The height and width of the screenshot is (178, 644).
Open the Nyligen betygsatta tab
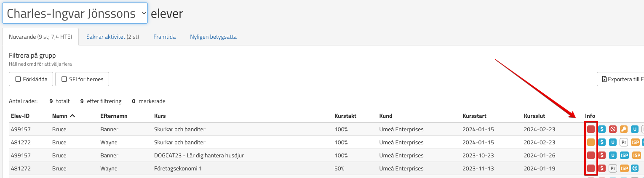213,37
